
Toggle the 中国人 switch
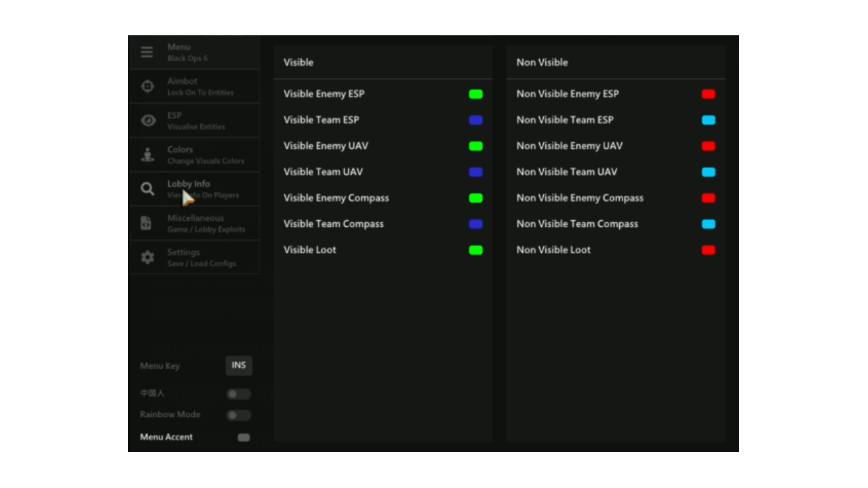239,394
